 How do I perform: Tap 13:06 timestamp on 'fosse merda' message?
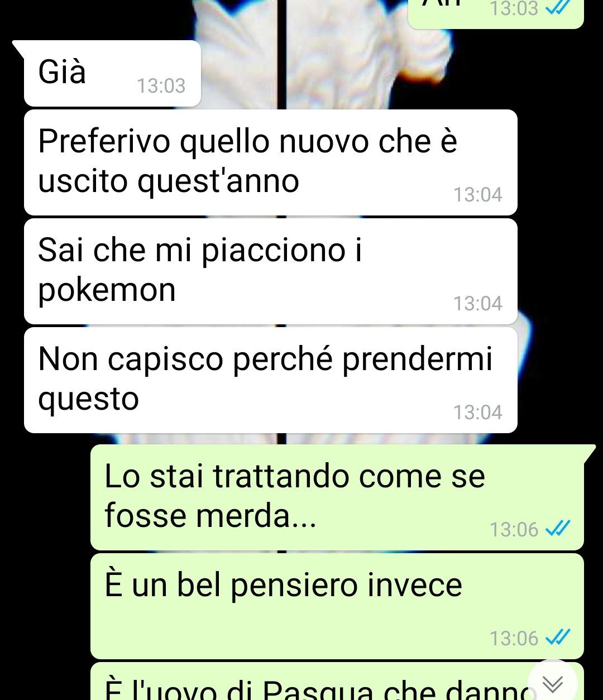tap(514, 529)
